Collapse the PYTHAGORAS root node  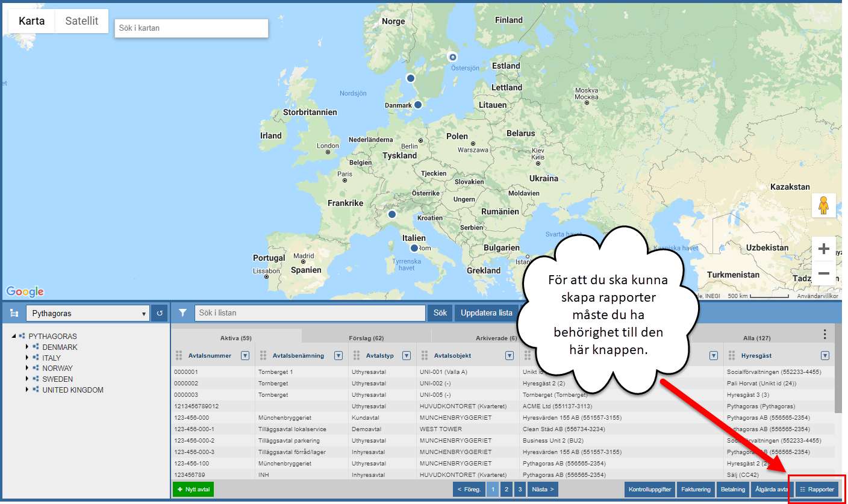coord(14,337)
